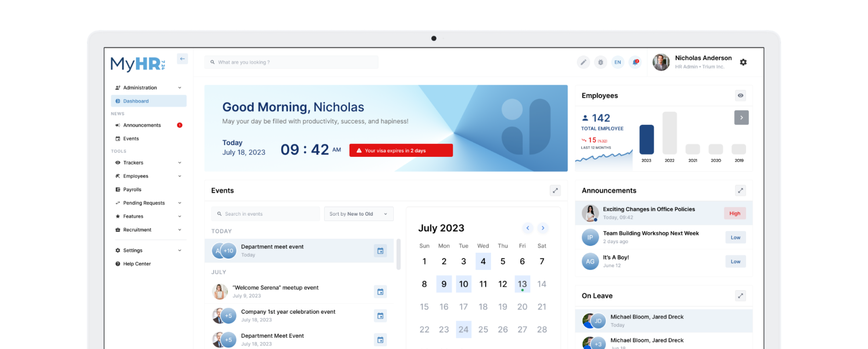
Task: Select July 4 in the calendar
Action: (x=483, y=261)
